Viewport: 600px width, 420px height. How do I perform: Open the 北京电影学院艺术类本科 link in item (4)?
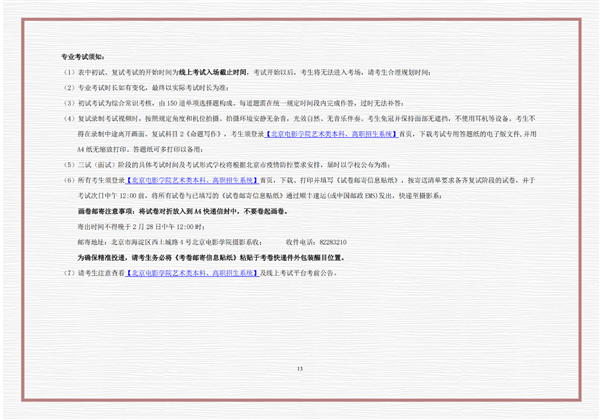331,134
